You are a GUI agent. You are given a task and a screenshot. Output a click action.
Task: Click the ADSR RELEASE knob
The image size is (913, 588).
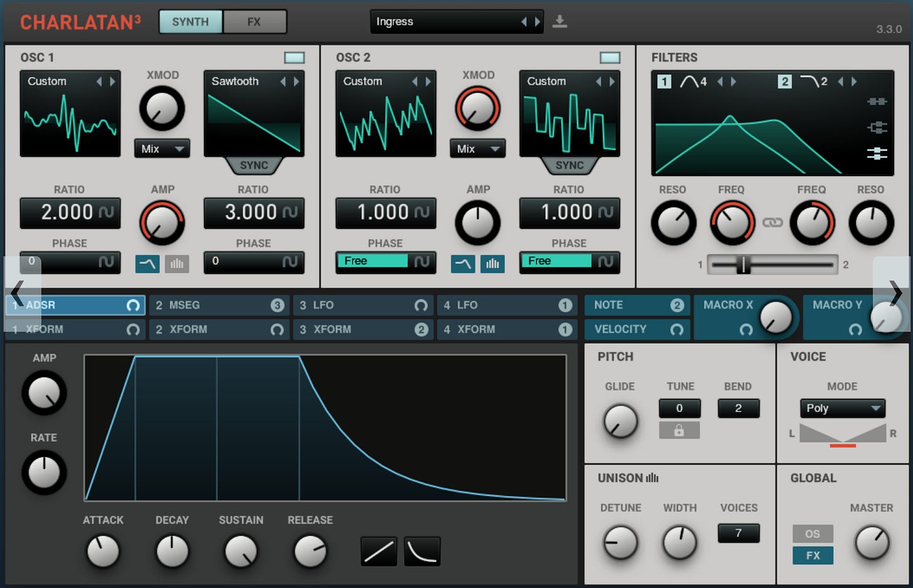310,552
